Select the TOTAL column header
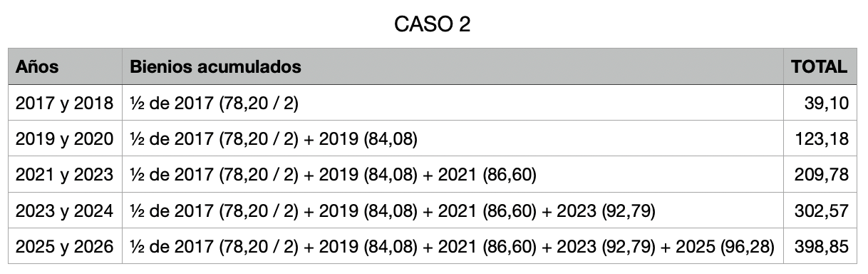This screenshot has width=868, height=274. point(820,67)
